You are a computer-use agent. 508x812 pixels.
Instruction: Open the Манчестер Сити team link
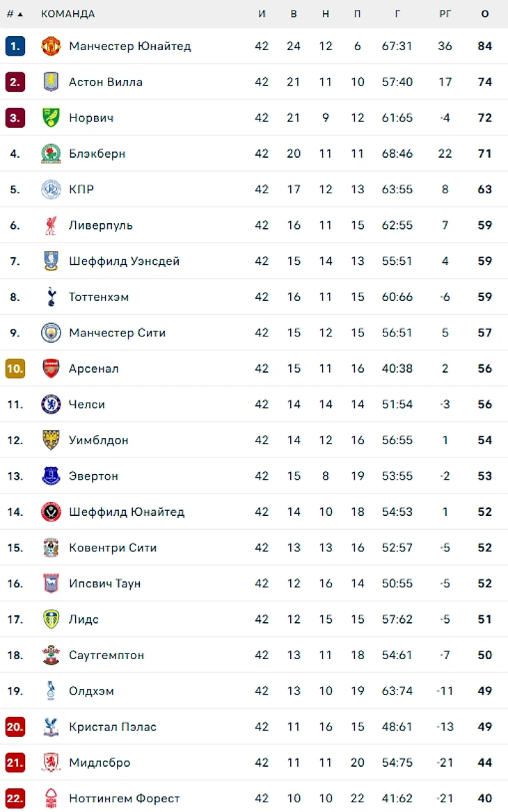tap(117, 333)
